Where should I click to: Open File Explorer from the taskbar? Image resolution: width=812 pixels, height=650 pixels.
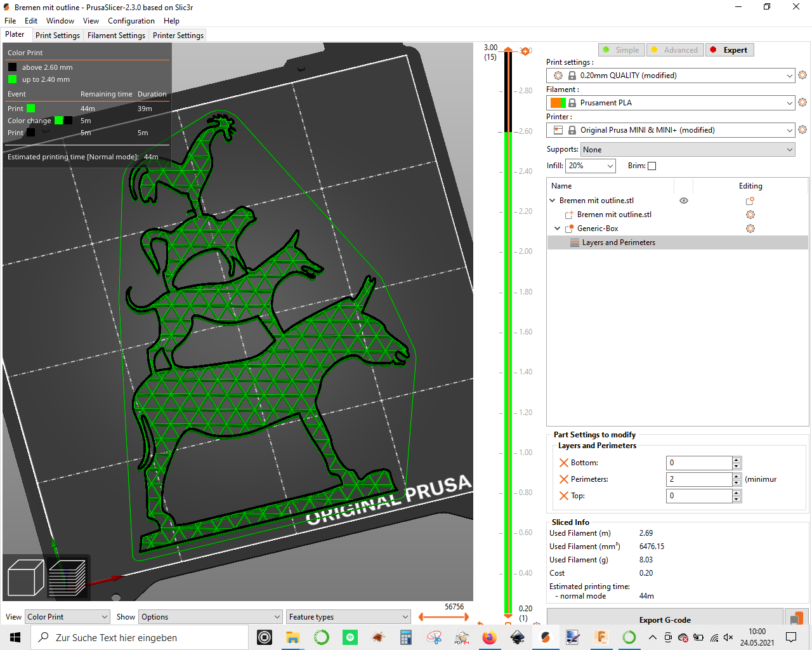pos(292,637)
